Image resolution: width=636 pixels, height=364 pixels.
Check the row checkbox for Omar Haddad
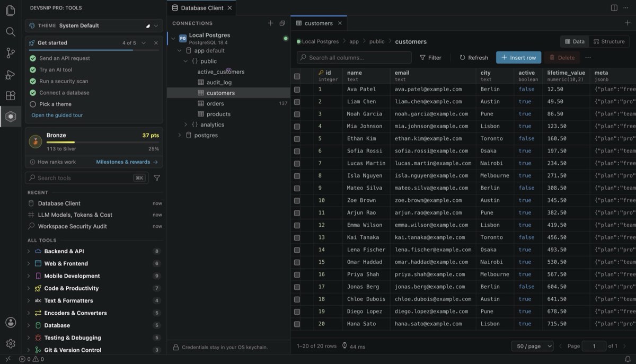click(x=297, y=262)
